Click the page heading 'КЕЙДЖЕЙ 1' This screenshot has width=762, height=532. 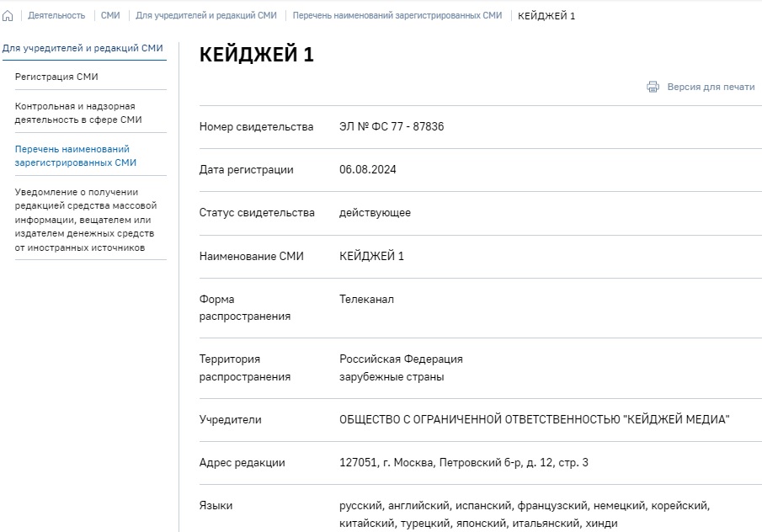click(257, 54)
